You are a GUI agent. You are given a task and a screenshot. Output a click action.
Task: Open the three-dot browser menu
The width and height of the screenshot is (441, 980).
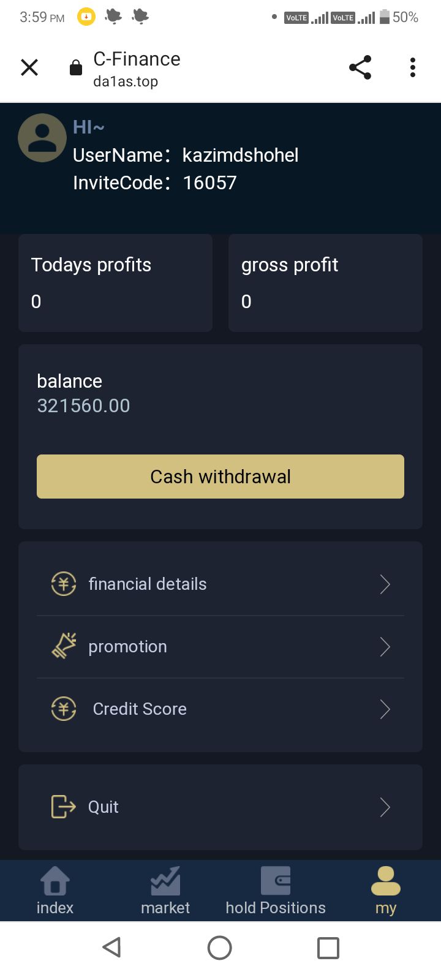point(413,67)
